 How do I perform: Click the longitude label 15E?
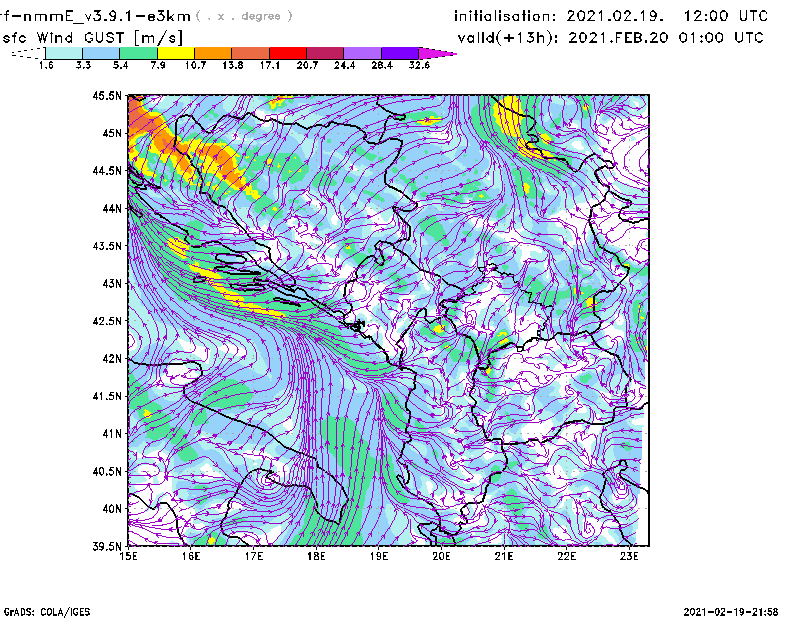pos(128,556)
